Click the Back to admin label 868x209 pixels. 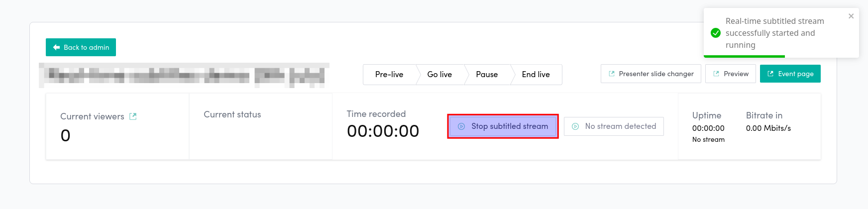point(86,47)
